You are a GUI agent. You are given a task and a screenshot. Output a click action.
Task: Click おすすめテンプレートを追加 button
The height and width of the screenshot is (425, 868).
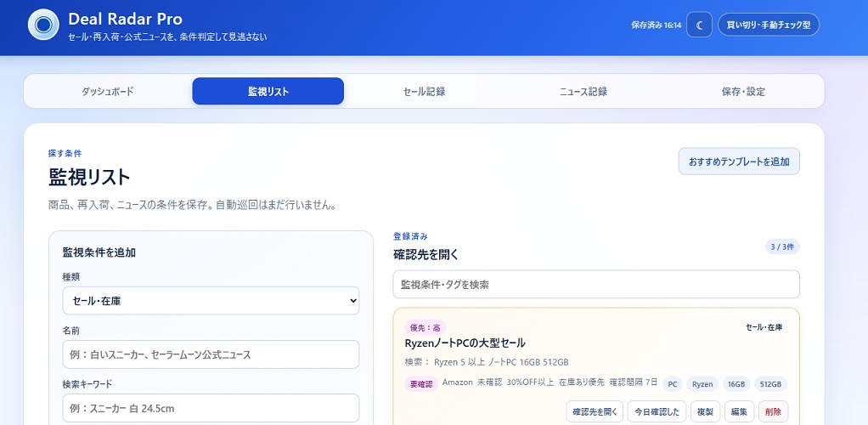tap(739, 161)
